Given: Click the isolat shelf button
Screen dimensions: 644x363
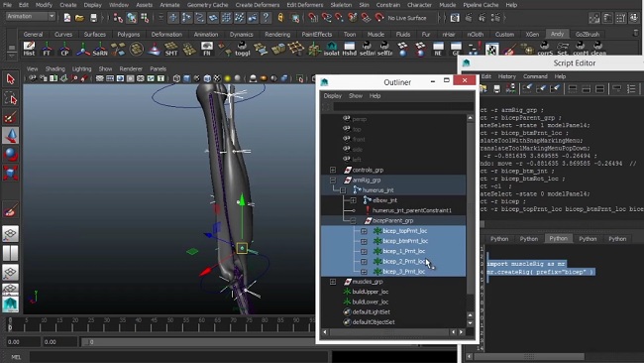Looking at the screenshot, I should [332, 49].
